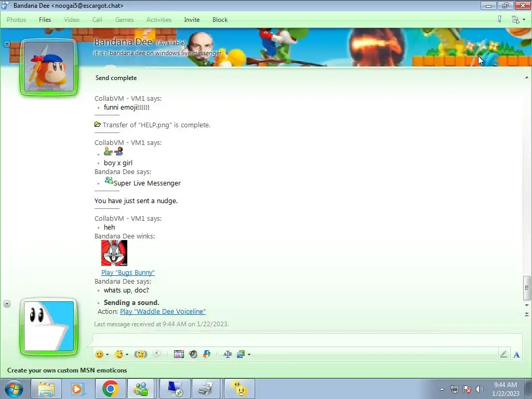Expand the menu dropdown arrow top right
This screenshot has width=532, height=399.
524,20
